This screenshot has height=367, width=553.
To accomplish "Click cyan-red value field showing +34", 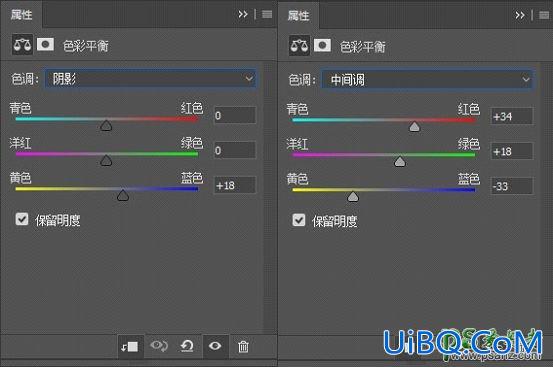I will [512, 116].
